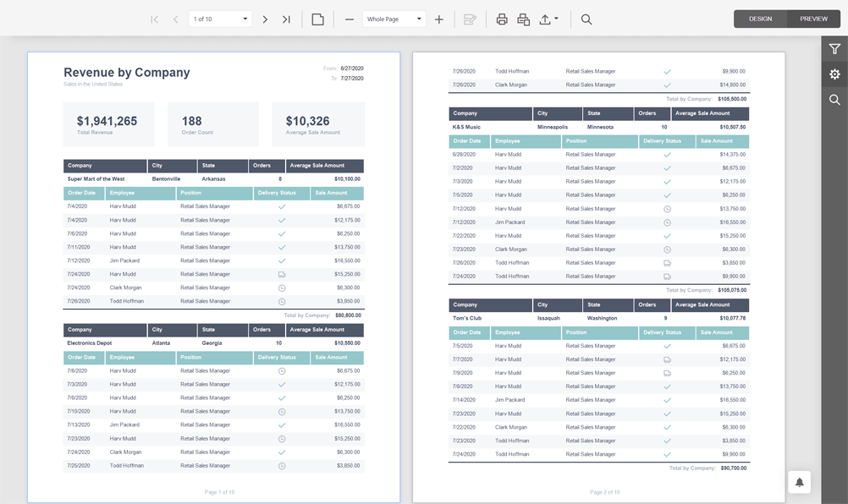848x504 pixels.
Task: Print the report
Action: pos(502,19)
